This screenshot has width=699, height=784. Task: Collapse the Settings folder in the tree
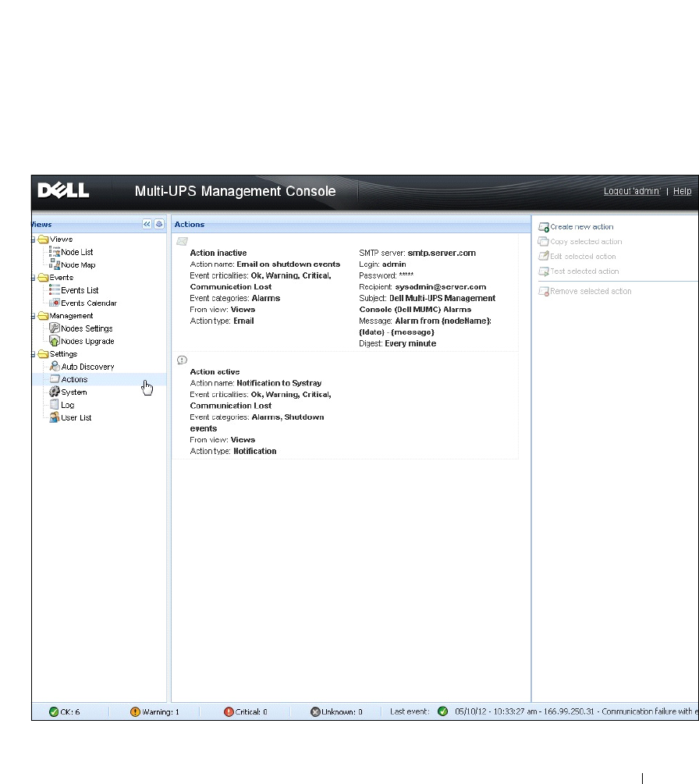coord(34,354)
